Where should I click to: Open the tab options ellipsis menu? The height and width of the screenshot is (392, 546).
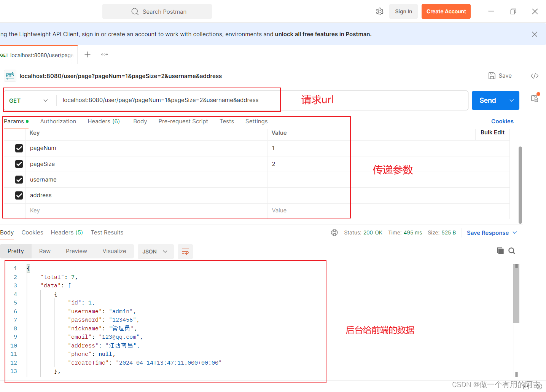point(105,54)
